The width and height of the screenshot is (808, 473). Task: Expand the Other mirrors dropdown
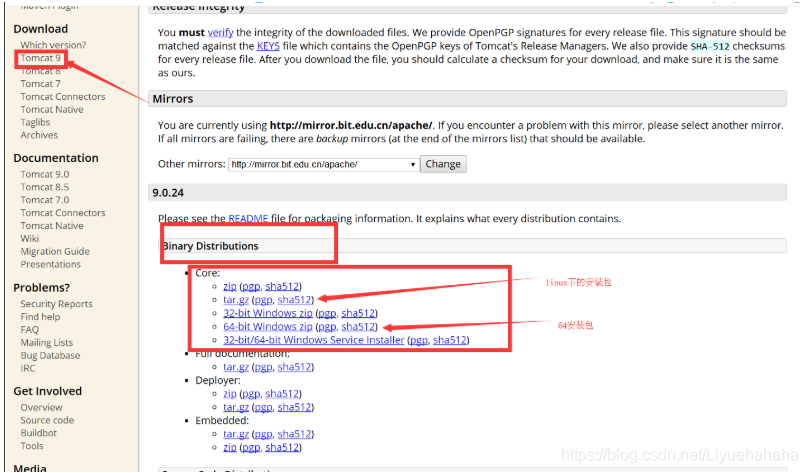pyautogui.click(x=323, y=164)
